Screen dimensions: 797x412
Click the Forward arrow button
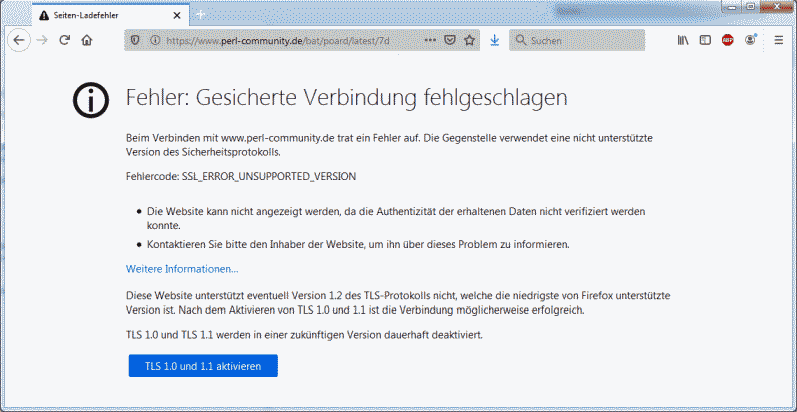coord(42,41)
